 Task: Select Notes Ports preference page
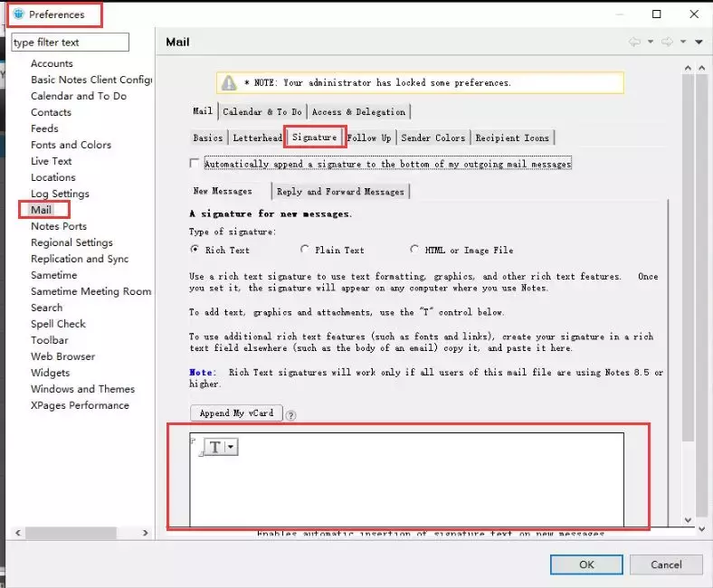point(59,226)
